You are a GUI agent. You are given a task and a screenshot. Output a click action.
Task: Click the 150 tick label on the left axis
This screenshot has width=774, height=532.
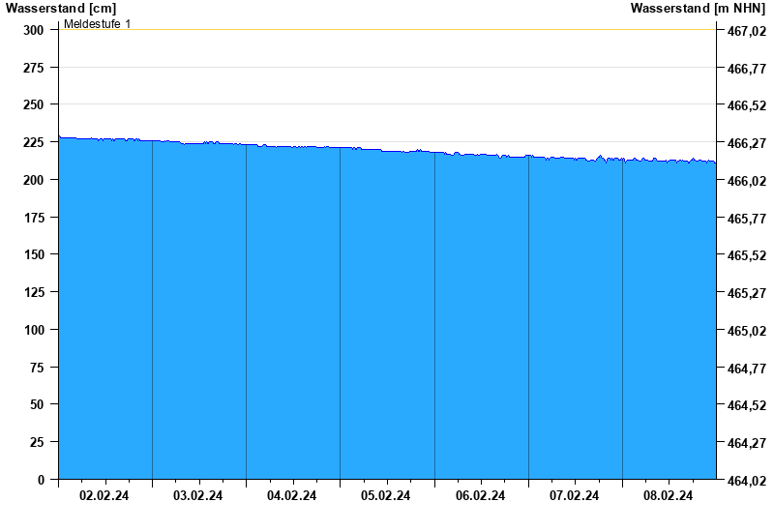tap(33, 254)
